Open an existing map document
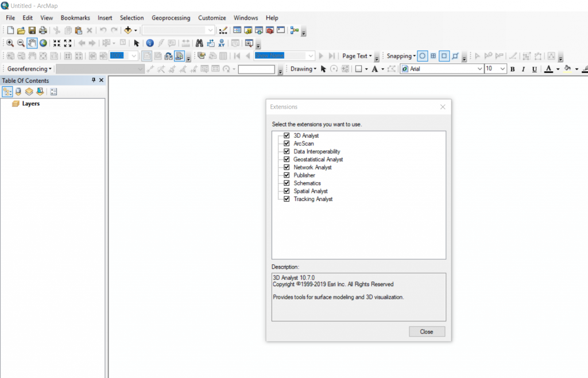The width and height of the screenshot is (588, 378). (21, 30)
